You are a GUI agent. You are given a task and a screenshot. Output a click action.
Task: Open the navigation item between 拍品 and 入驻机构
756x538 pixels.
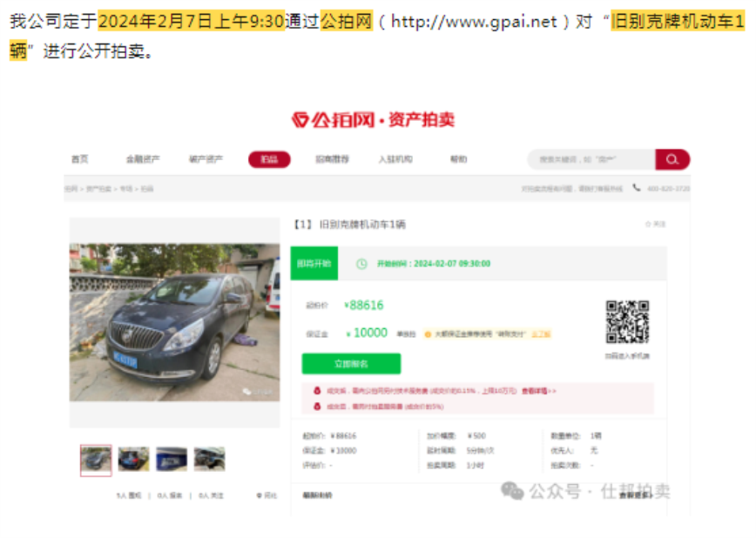tap(332, 159)
